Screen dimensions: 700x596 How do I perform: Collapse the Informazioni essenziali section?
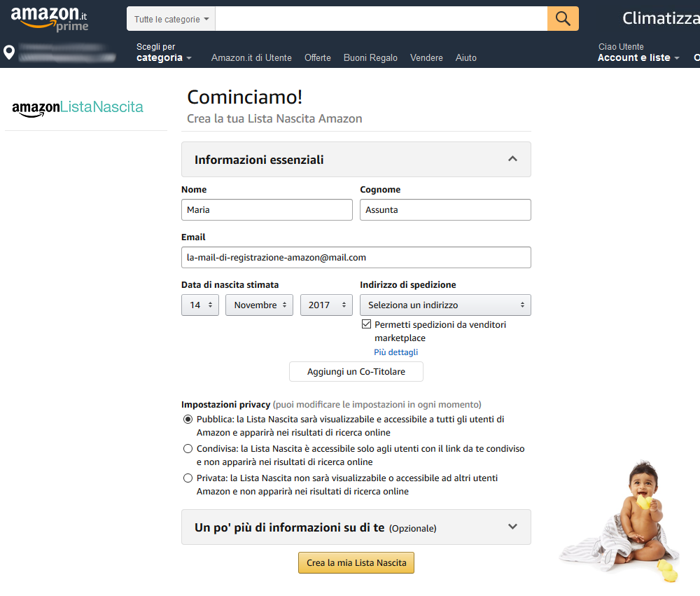coord(512,159)
